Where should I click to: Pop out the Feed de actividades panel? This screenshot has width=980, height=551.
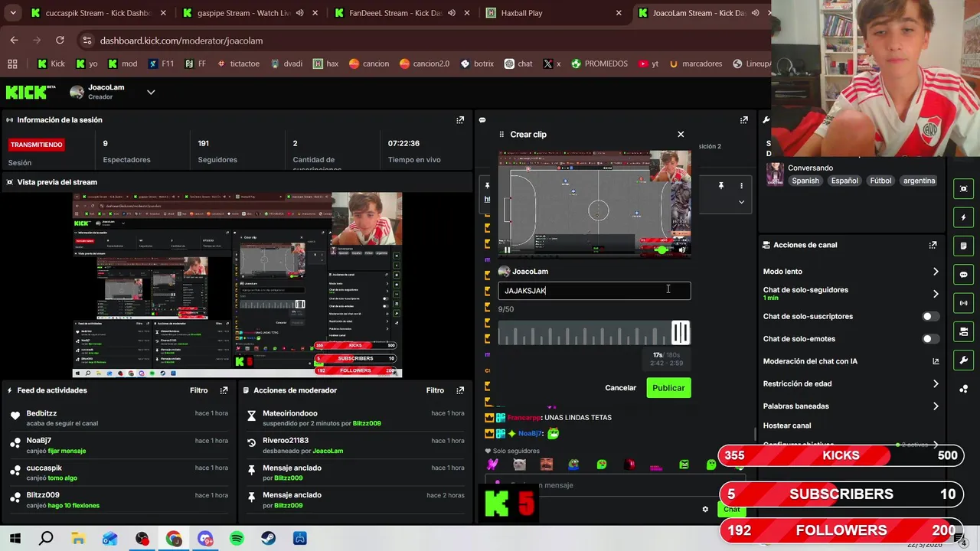pos(224,390)
